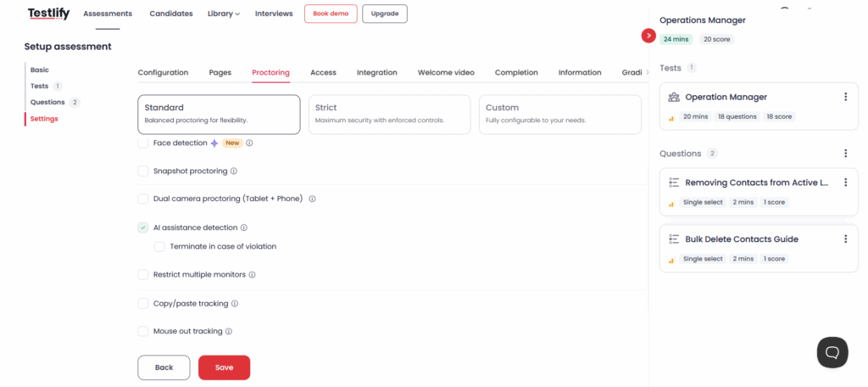The height and width of the screenshot is (387, 868).
Task: Switch to the Integration tab
Action: (x=377, y=73)
